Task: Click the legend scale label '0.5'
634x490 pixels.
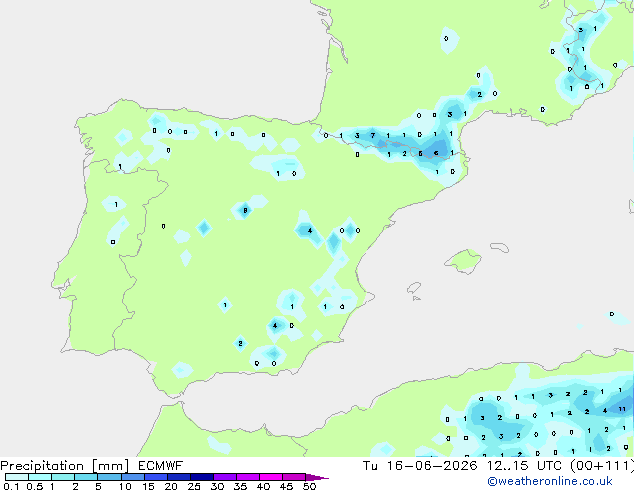Action: tap(35, 486)
